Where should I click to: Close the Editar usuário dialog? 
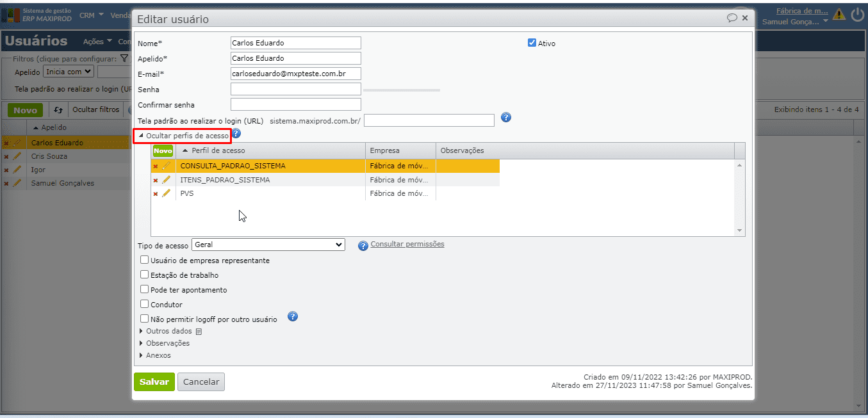tap(745, 18)
